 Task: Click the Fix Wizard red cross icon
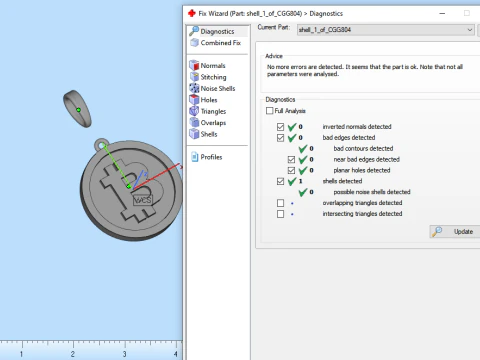tap(192, 13)
